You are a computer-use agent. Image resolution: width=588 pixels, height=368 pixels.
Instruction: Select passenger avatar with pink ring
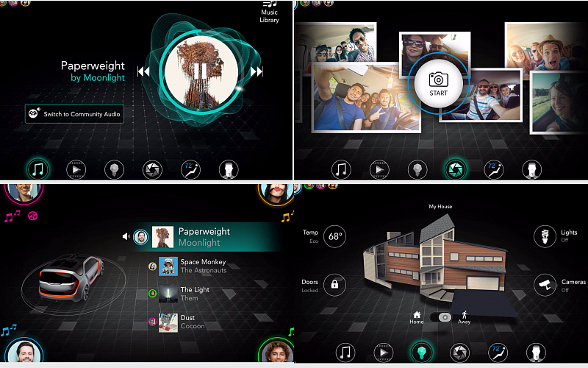(x=24, y=192)
